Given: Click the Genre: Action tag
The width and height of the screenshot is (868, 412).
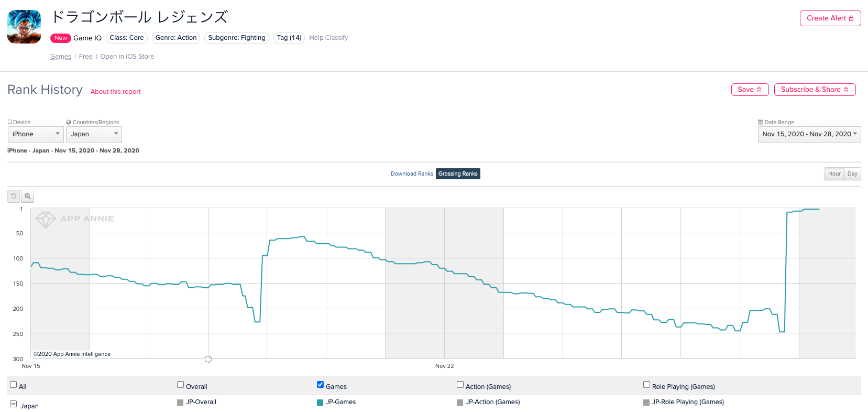Looking at the screenshot, I should coord(176,38).
